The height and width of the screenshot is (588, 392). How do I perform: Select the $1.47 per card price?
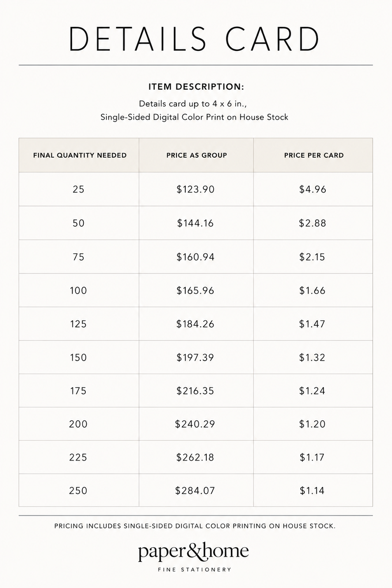pyautogui.click(x=313, y=324)
